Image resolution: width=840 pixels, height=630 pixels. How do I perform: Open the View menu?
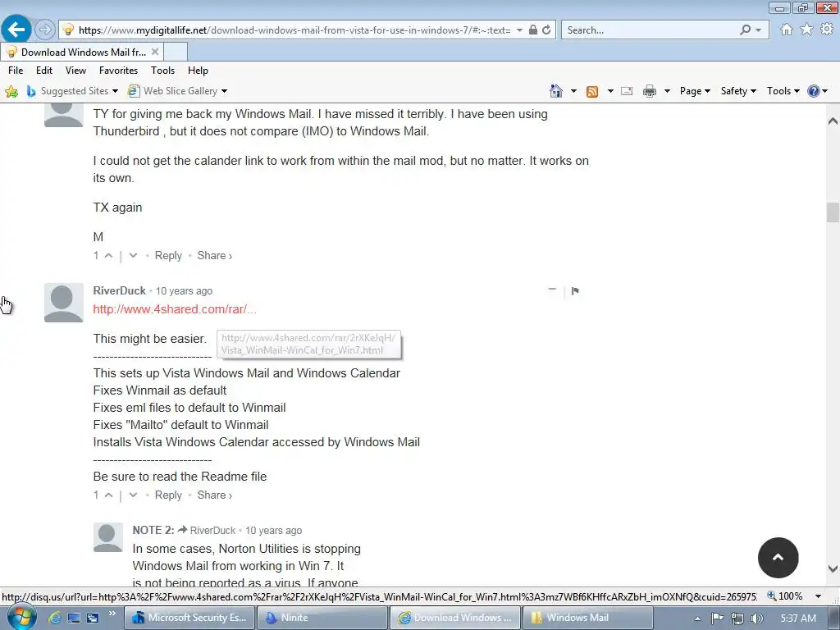tap(75, 71)
